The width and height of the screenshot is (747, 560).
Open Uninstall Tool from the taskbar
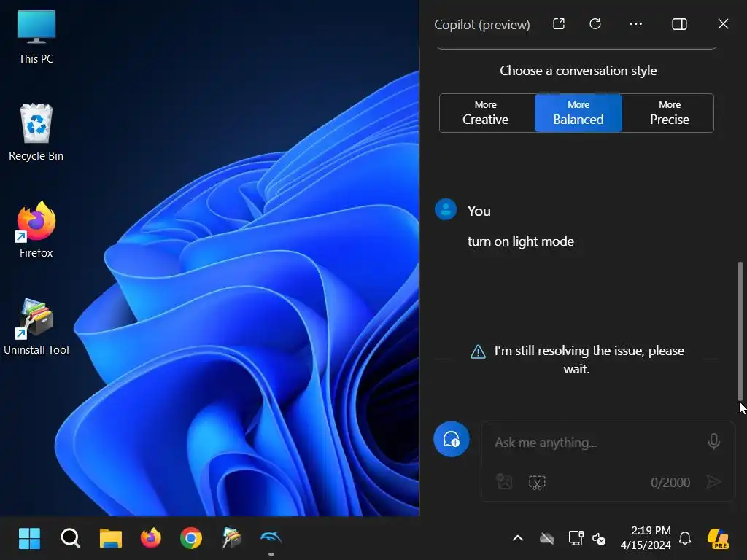pos(231,539)
